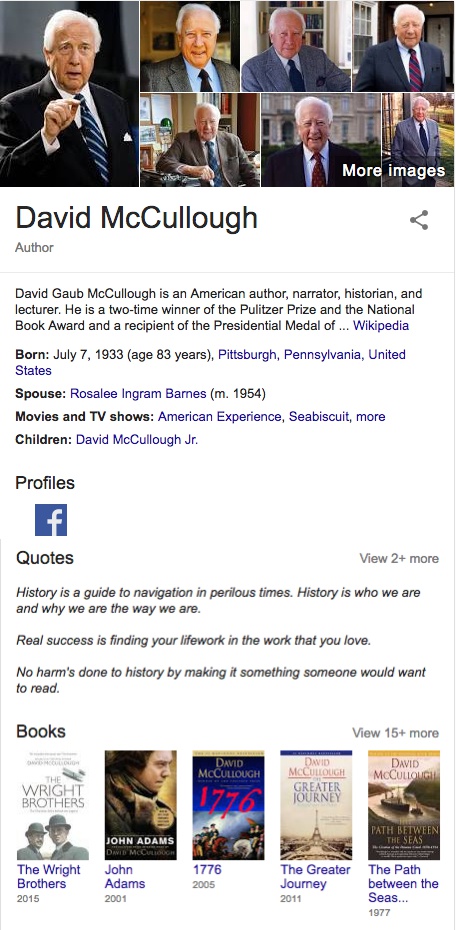Expand movies list with more link

click(371, 416)
